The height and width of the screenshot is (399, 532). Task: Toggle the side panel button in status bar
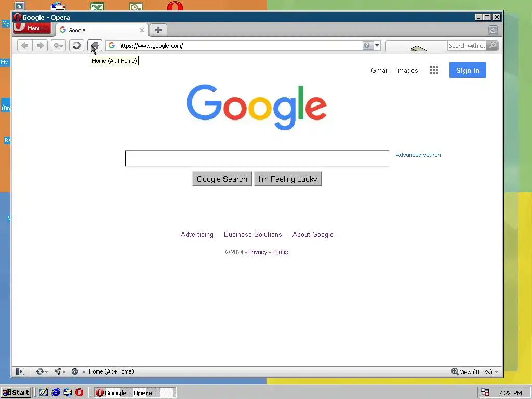20,371
